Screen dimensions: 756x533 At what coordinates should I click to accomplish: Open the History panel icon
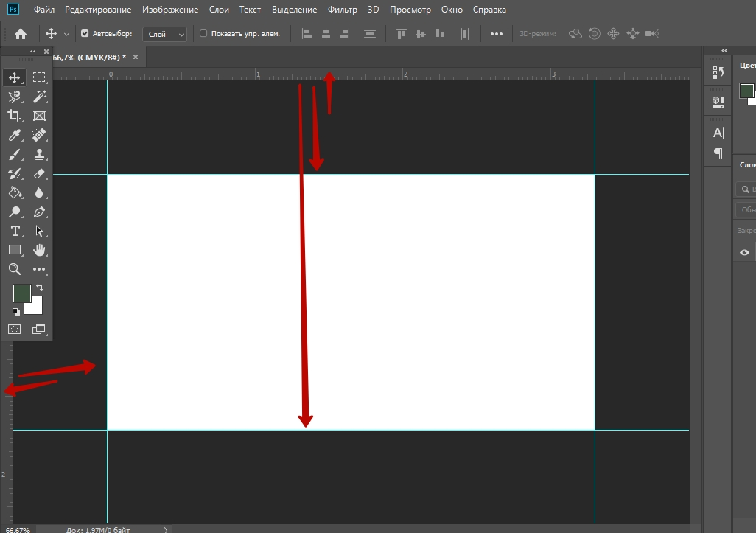click(718, 72)
